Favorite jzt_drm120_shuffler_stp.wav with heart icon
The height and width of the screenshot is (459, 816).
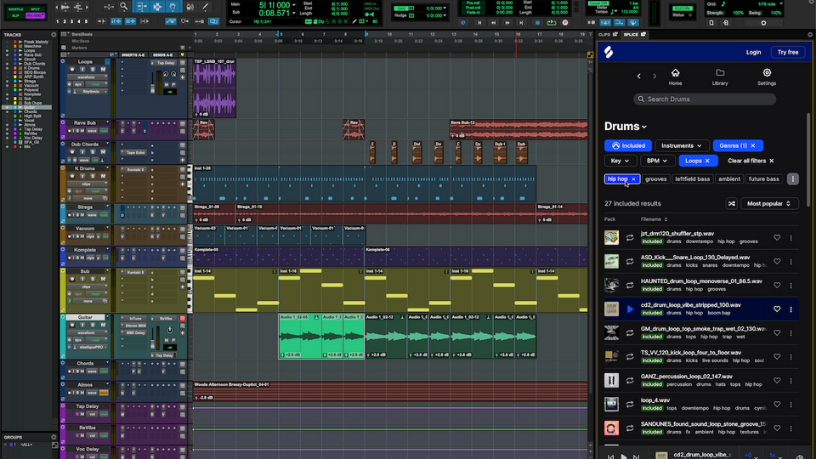click(x=777, y=238)
